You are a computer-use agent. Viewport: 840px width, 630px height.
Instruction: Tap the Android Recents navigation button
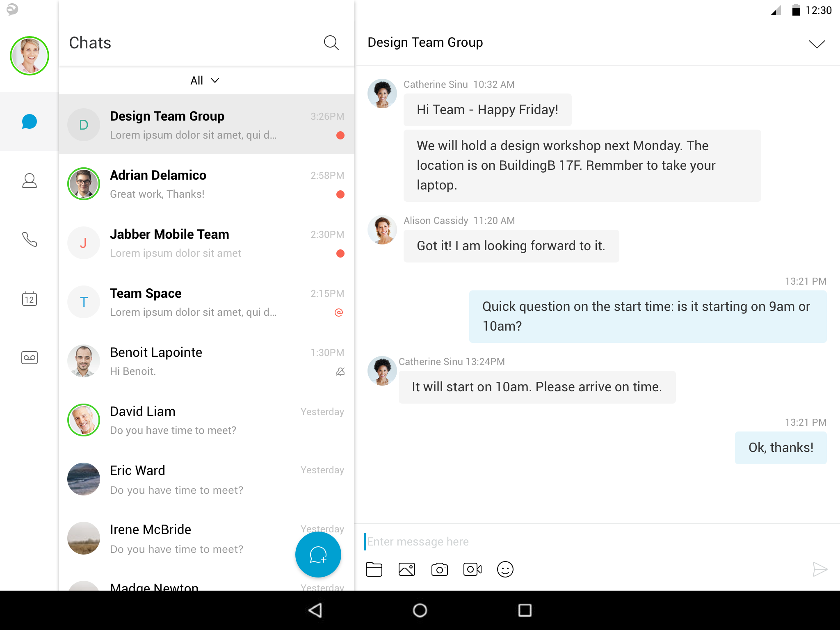click(x=525, y=610)
